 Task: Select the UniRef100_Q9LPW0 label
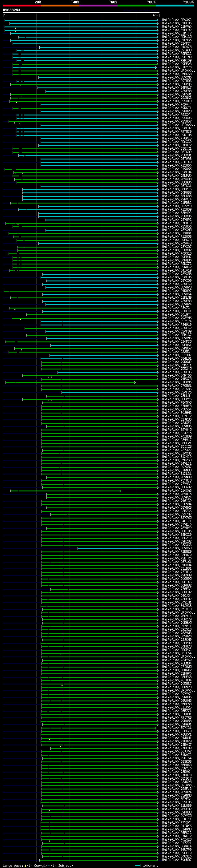[x=177, y=176]
